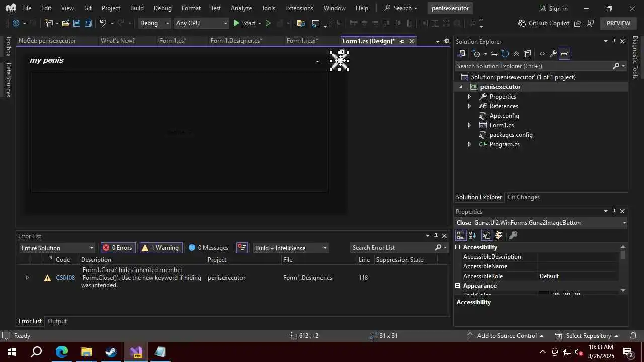
Task: Click the Properties panel scrollbar down arrow
Action: 623,290
